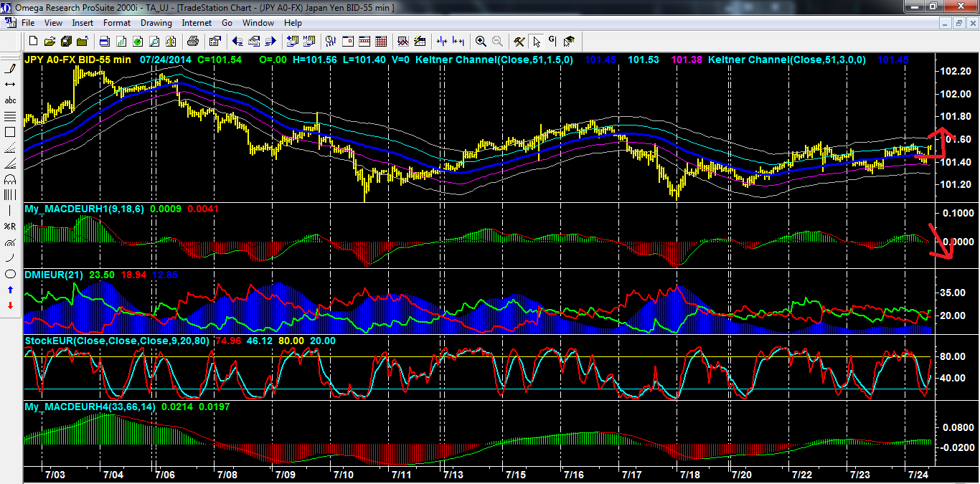This screenshot has height=484, width=980.
Task: Open the Drawing menu
Action: point(156,23)
